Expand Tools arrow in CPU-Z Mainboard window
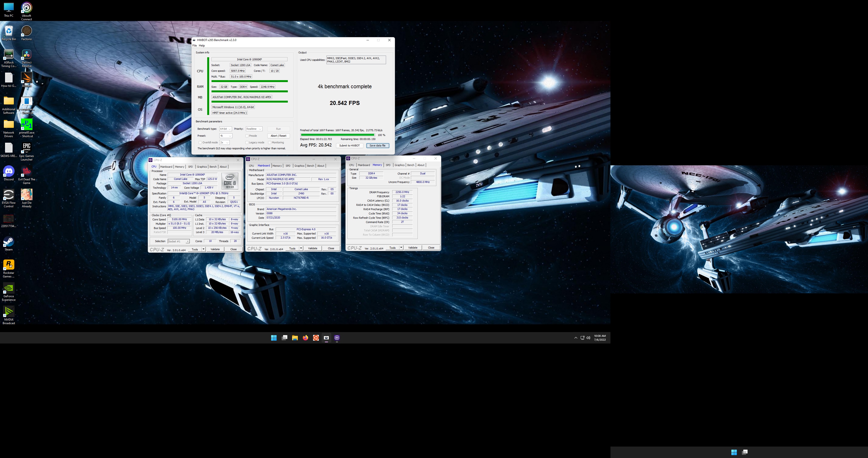The width and height of the screenshot is (868, 458). coord(301,248)
